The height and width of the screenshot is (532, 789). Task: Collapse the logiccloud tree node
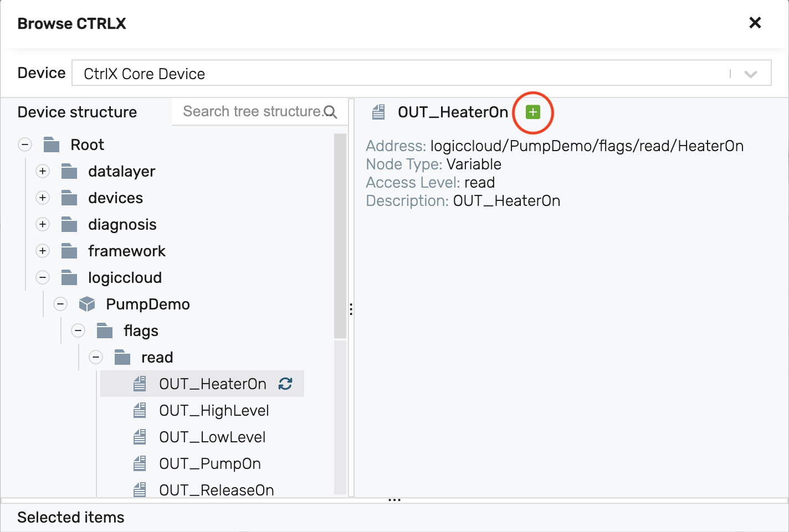click(43, 277)
